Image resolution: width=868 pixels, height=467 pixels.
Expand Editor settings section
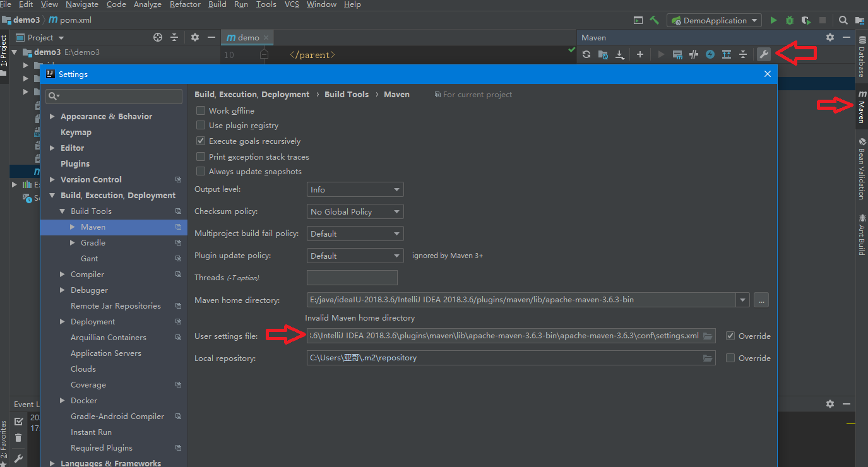pyautogui.click(x=52, y=148)
